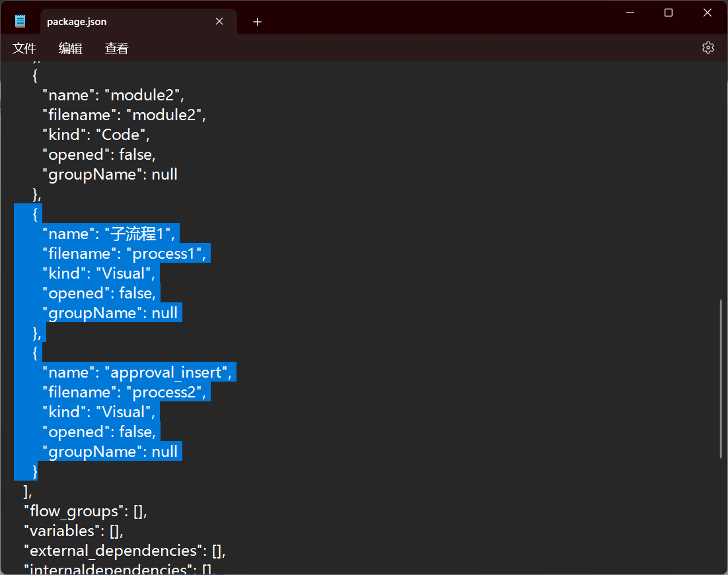Click the Notepad app icon in title bar

coord(20,21)
